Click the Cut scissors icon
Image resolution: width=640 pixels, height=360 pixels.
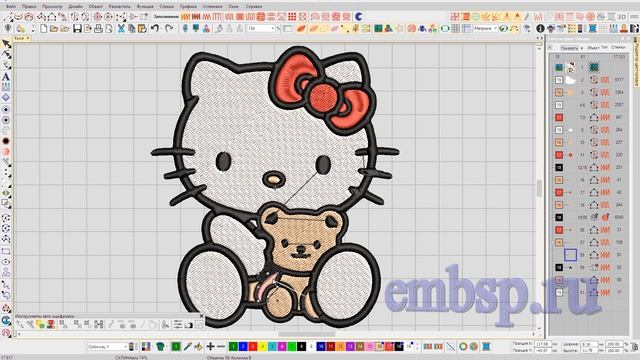point(121,29)
